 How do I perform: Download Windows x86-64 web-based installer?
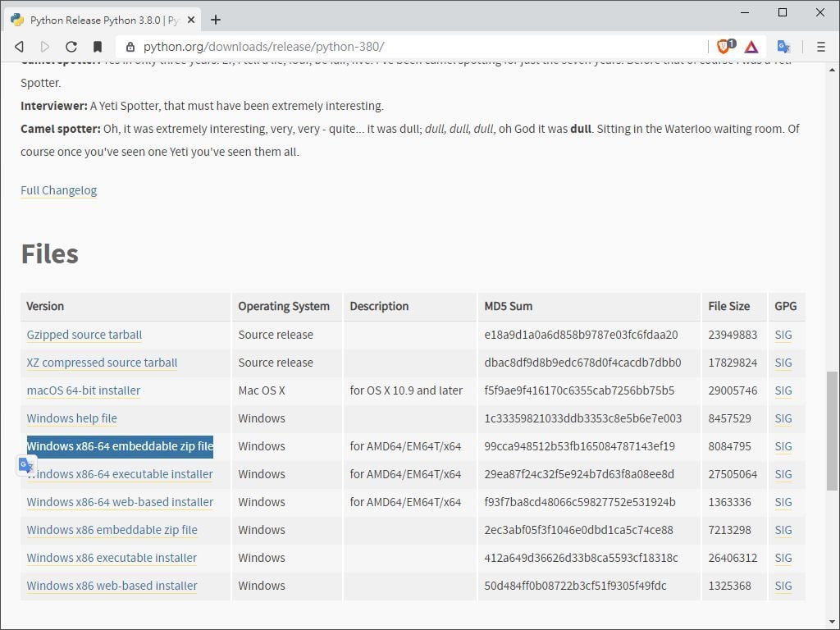pos(120,502)
